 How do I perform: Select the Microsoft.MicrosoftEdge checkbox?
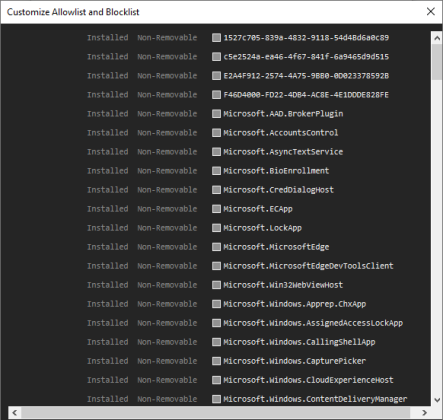pyautogui.click(x=216, y=247)
